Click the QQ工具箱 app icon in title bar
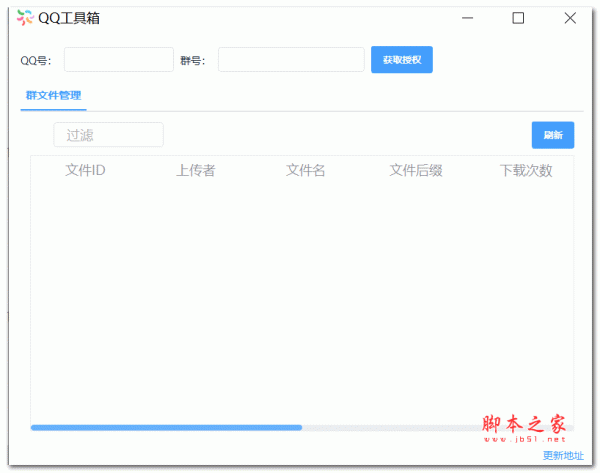600x473 pixels. 25,18
